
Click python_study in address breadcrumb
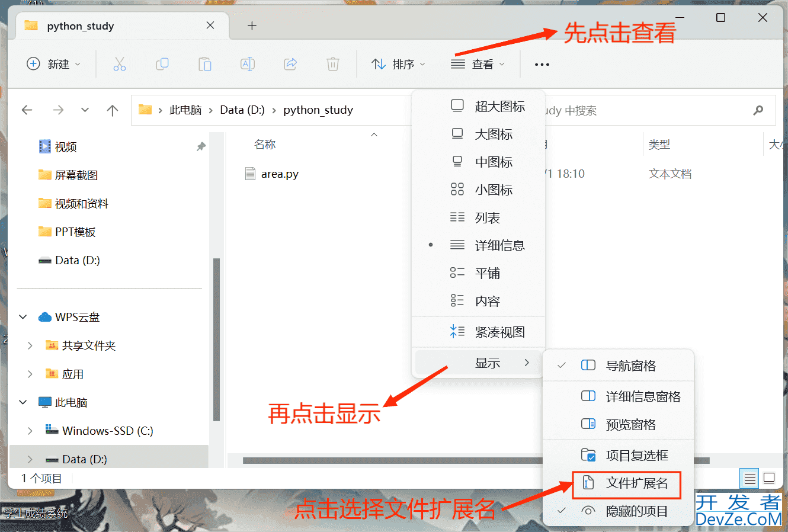(318, 110)
